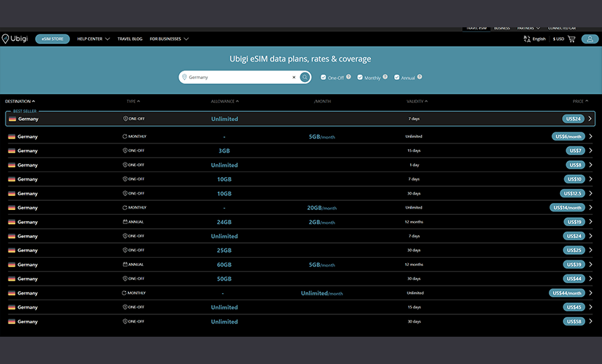This screenshot has height=364, width=602.
Task: Click the location pin icon in search box
Action: [x=184, y=77]
